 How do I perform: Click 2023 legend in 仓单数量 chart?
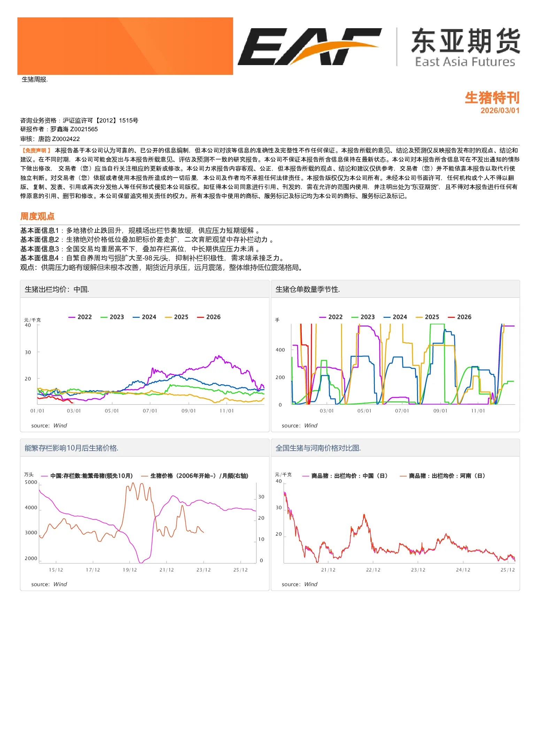point(363,317)
